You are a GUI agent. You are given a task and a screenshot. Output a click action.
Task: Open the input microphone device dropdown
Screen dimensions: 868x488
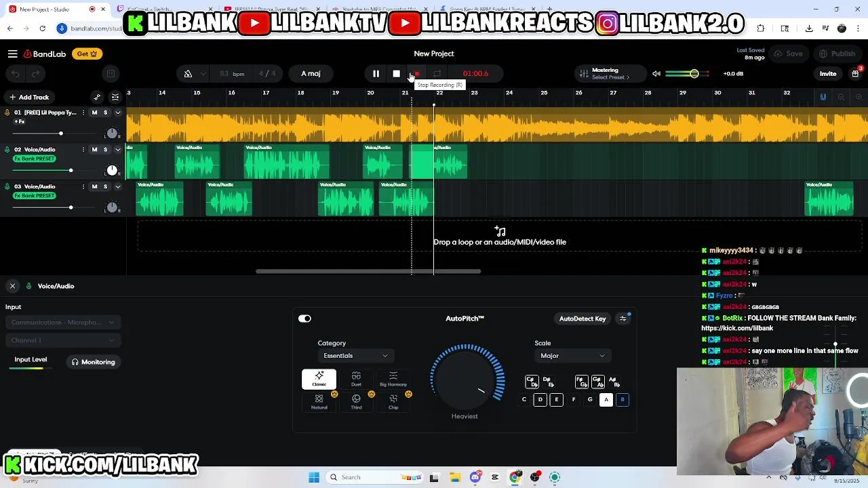coord(62,323)
